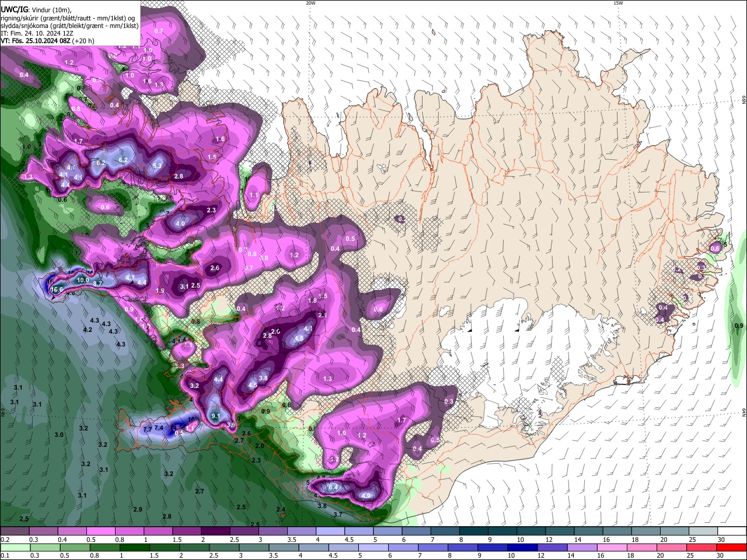Pick the light pink 16–18 rain scale swatch
747x560 pixels.
[611, 547]
